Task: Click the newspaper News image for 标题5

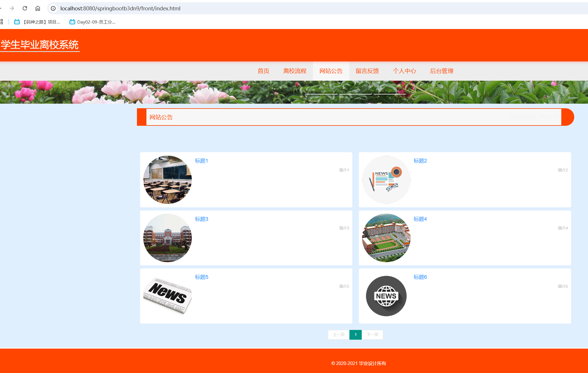Action: [x=167, y=295]
